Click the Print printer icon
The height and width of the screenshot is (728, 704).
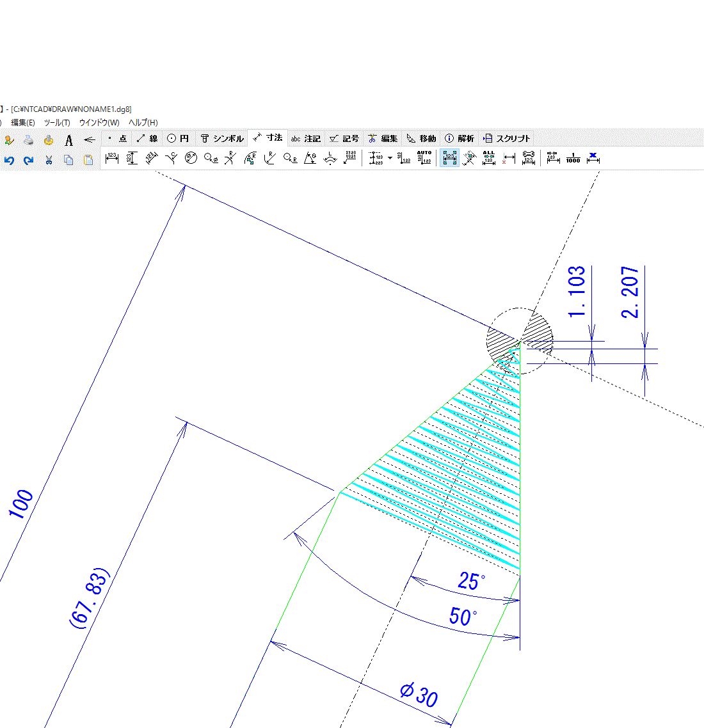coord(29,139)
